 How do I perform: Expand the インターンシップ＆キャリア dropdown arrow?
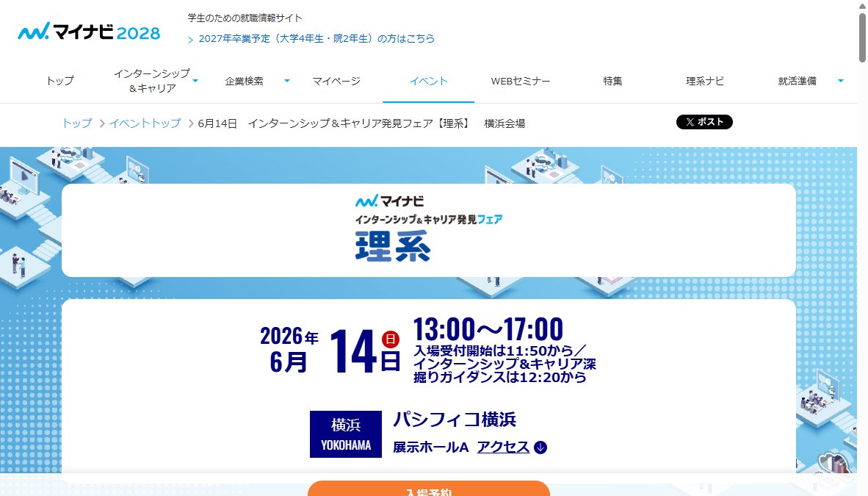coord(195,81)
